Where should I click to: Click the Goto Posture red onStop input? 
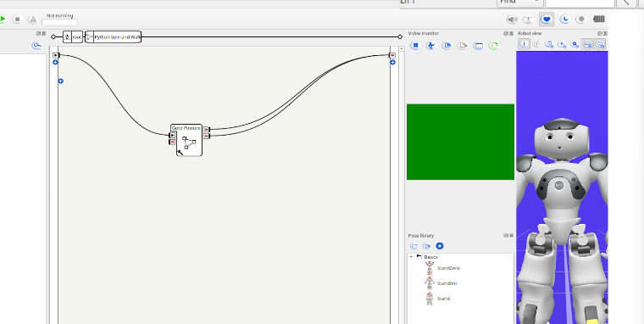(173, 142)
